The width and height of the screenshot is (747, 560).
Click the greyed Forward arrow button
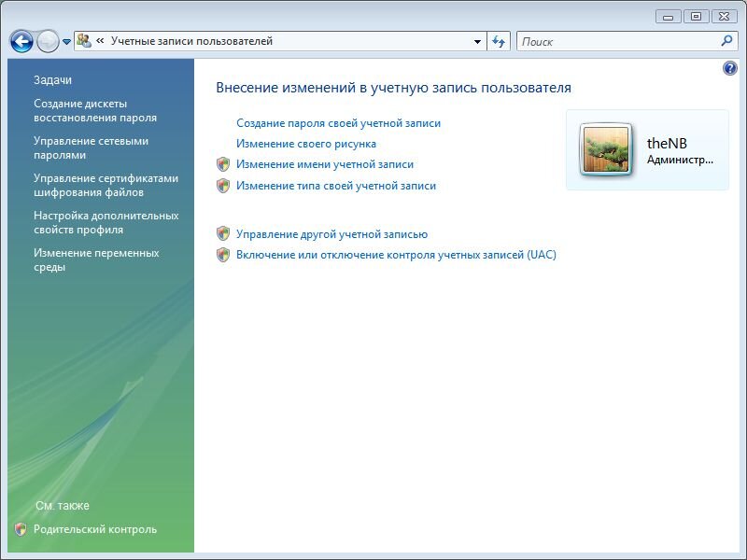point(48,41)
